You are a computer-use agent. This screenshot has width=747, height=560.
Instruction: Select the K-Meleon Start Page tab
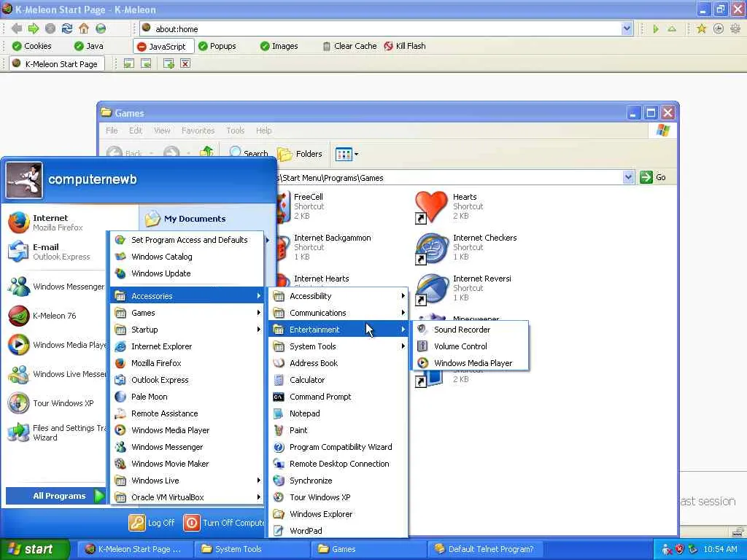tap(55, 64)
